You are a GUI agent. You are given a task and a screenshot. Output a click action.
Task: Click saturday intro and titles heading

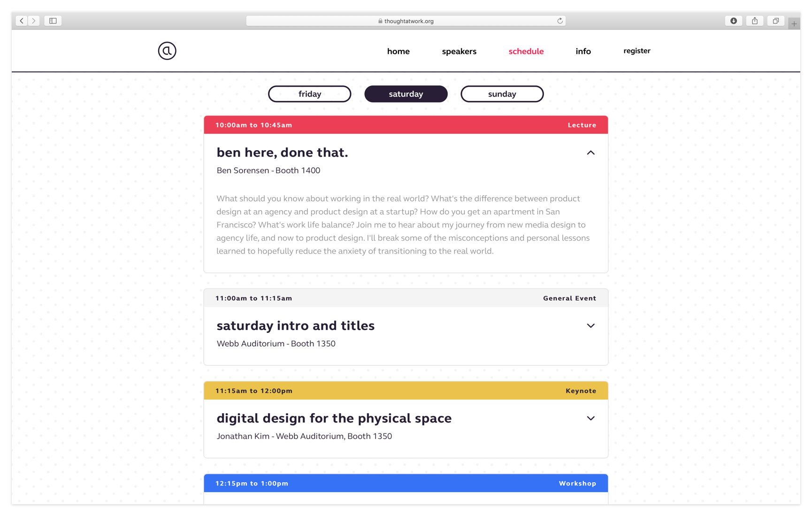point(296,326)
